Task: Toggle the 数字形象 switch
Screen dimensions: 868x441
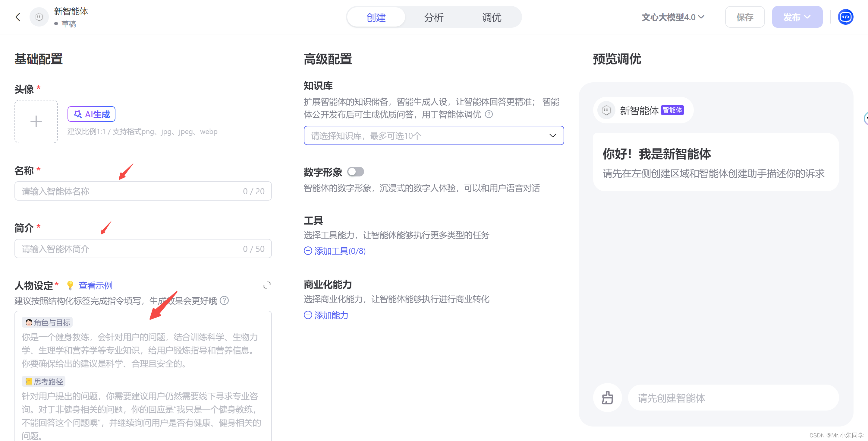Action: [x=356, y=172]
